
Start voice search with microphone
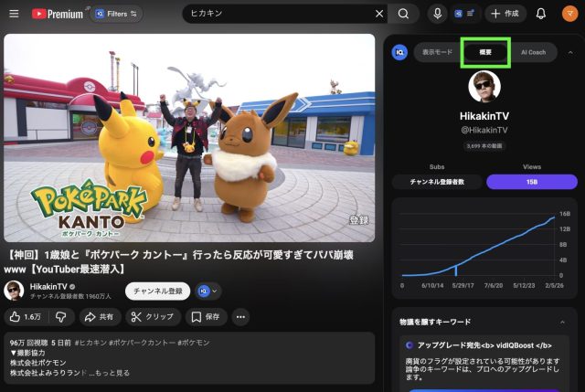(x=438, y=14)
